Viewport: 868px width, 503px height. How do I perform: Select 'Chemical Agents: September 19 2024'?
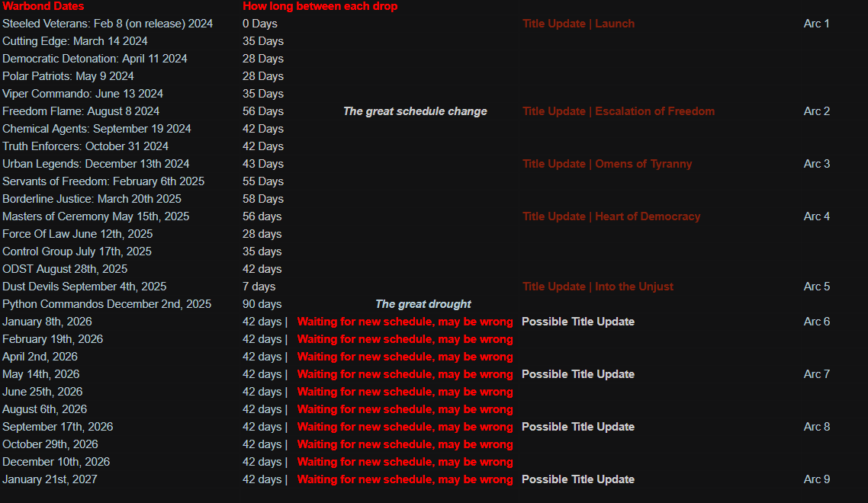tap(96, 129)
